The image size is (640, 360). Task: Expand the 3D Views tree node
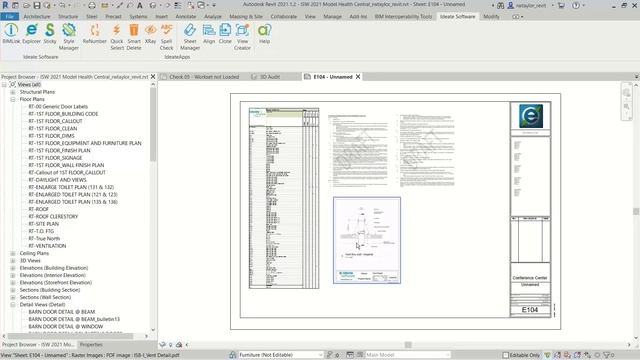point(13,260)
